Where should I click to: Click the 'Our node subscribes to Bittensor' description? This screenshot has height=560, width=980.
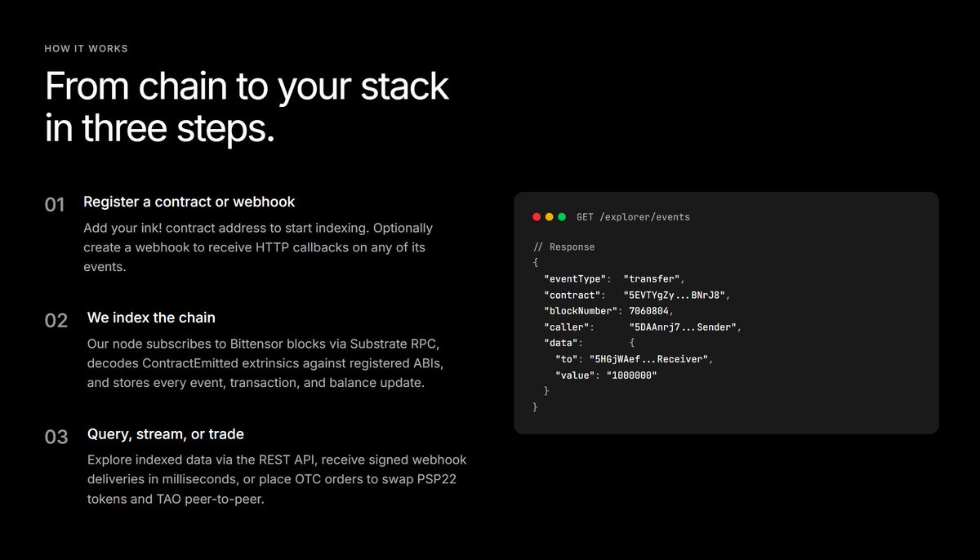tap(266, 363)
